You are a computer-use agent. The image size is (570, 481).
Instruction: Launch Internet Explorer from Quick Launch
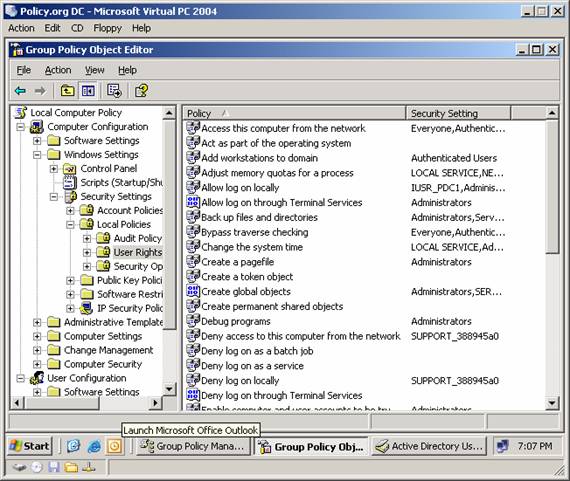click(94, 446)
